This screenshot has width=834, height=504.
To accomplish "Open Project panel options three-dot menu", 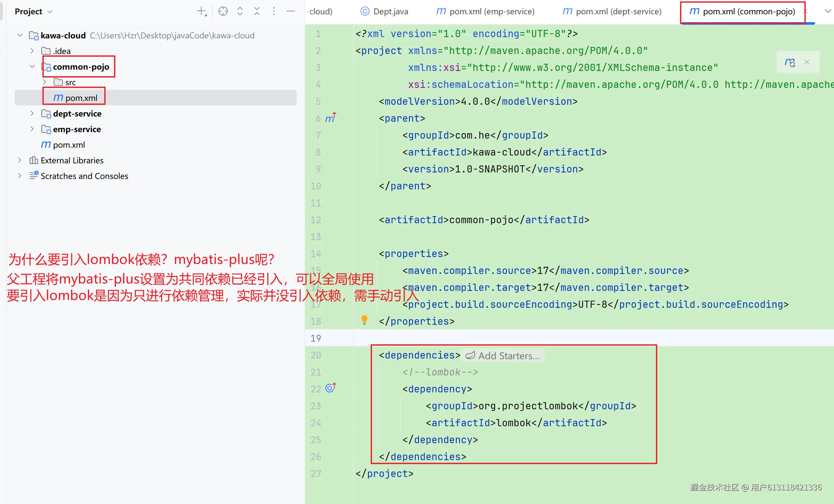I will [274, 11].
